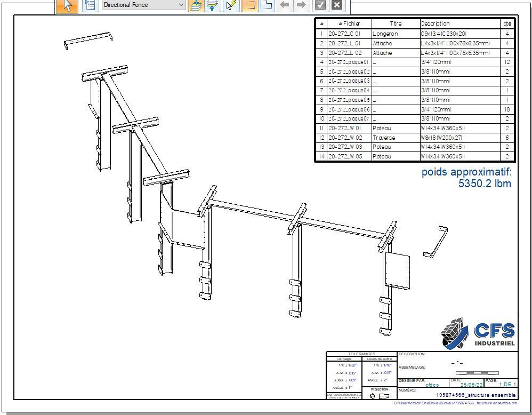Click quantity 12 in the plaque01 row

pyautogui.click(x=507, y=62)
